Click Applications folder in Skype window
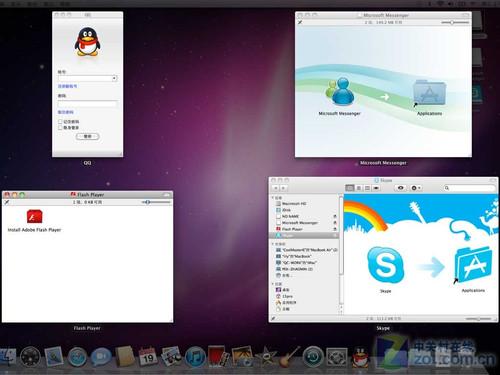This screenshot has height=375, width=500. click(473, 265)
